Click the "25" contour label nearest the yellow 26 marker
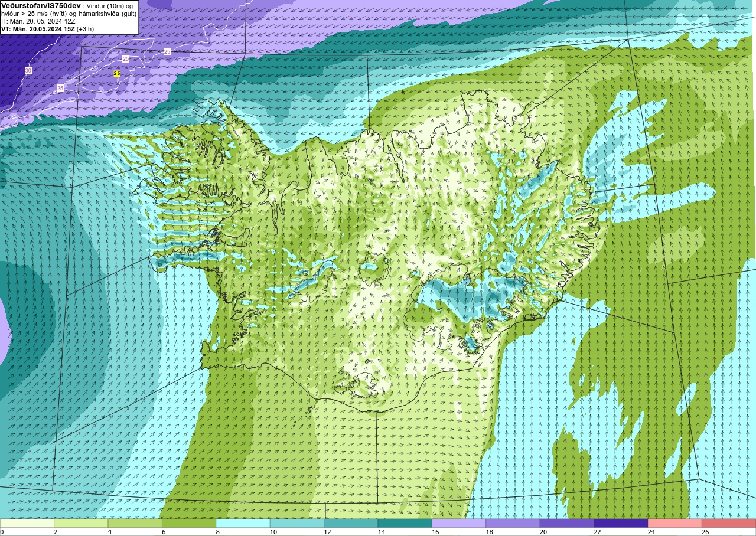 [x=125, y=58]
